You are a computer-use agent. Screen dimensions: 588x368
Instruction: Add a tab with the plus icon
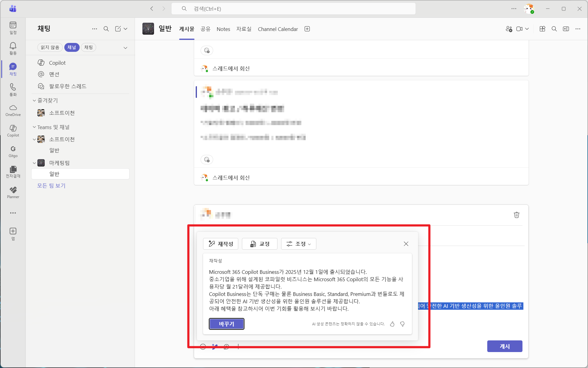click(x=307, y=29)
